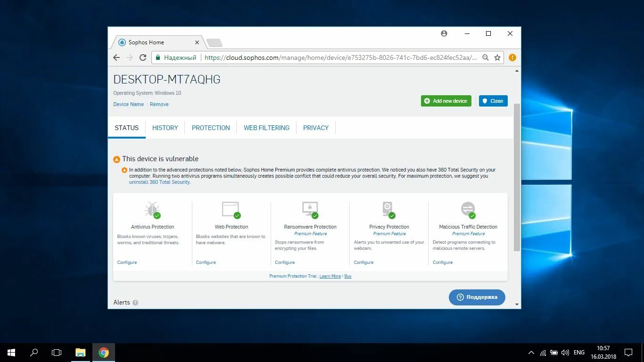
Task: Open Chrome profile avatar icon
Action: click(444, 33)
